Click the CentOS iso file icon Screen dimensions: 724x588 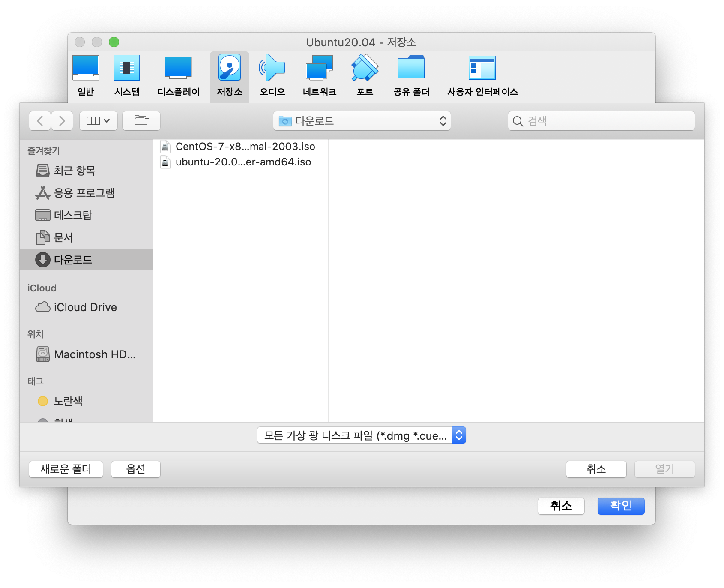165,147
